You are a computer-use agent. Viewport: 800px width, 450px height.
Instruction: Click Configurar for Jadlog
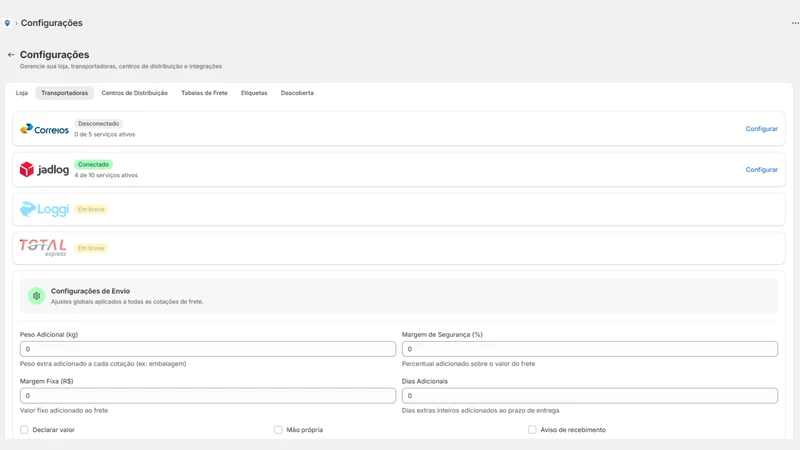coord(761,170)
